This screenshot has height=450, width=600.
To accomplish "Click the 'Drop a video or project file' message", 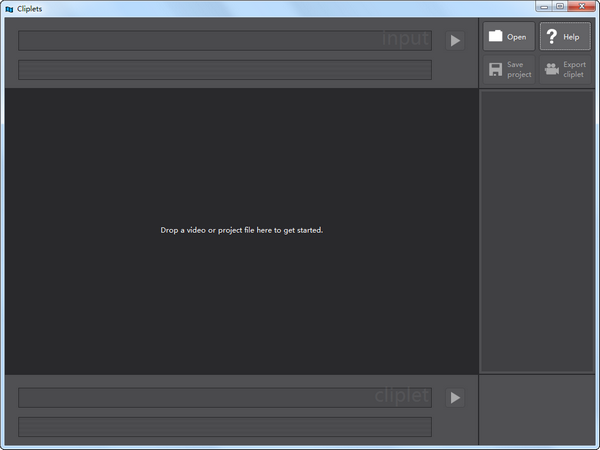I will (x=242, y=230).
